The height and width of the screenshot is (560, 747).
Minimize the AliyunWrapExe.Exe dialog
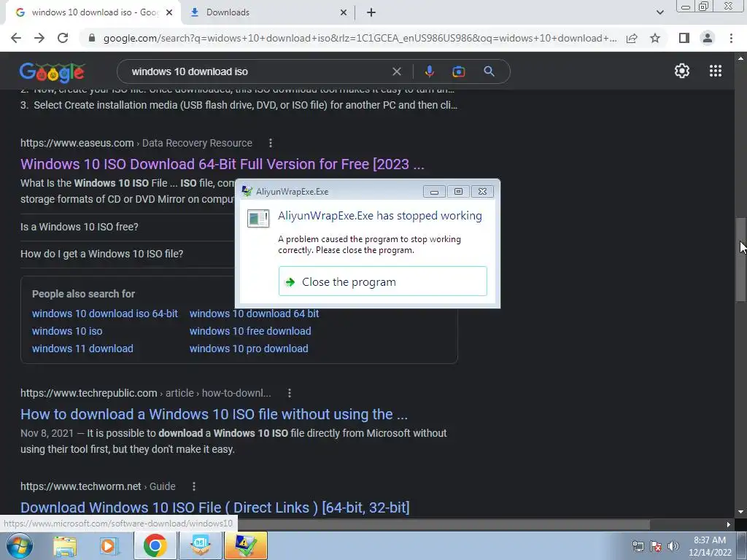coord(434,192)
